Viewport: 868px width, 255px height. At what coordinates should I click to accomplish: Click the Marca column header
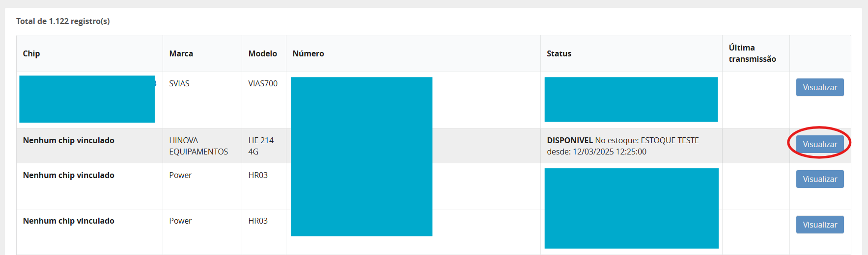(181, 53)
